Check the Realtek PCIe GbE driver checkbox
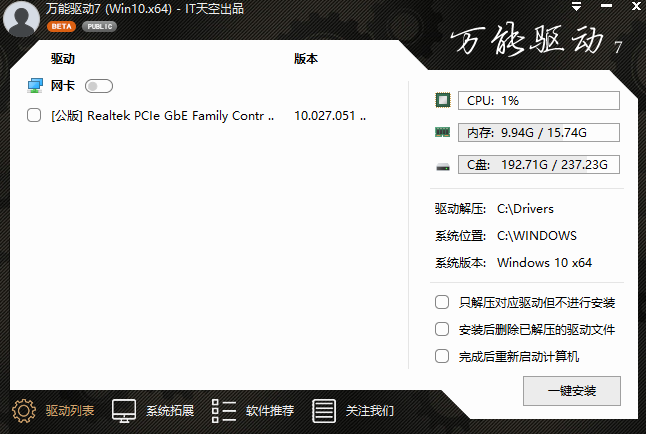Image resolution: width=646 pixels, height=434 pixels. (34, 115)
